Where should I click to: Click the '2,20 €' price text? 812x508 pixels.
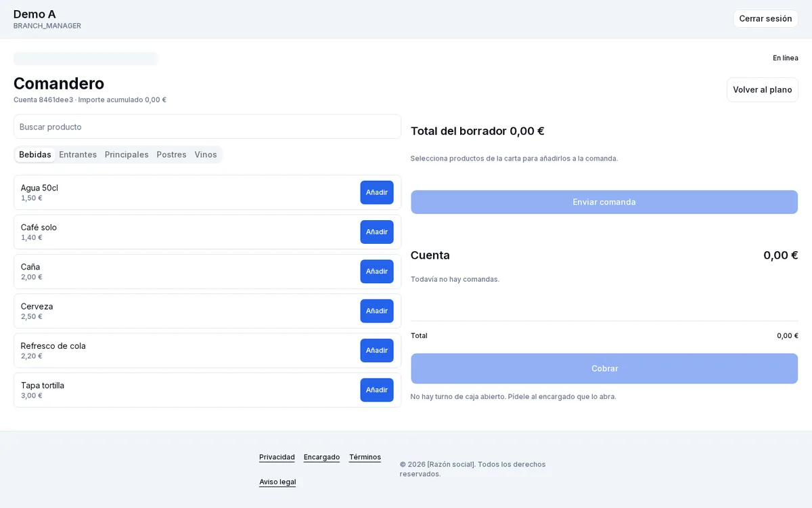[x=32, y=356]
